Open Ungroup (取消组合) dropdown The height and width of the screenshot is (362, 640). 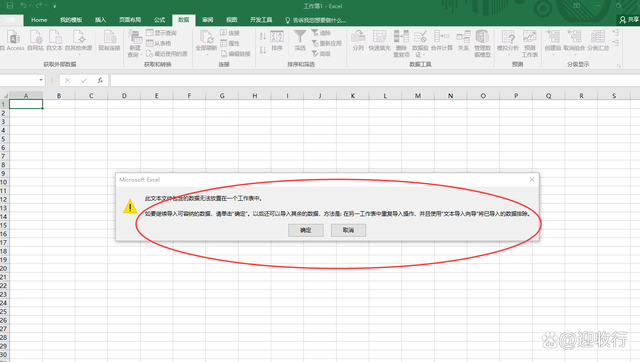pyautogui.click(x=574, y=42)
